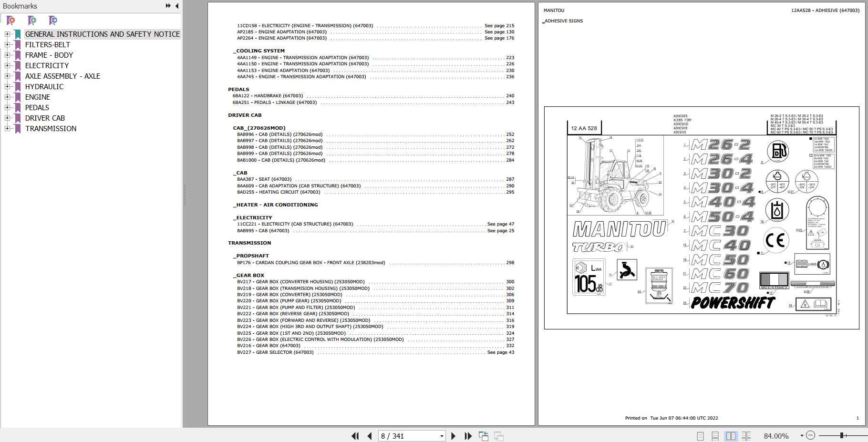Follow the 8AD255 - HEATING CIRCUIT (647003) entry

[376, 192]
